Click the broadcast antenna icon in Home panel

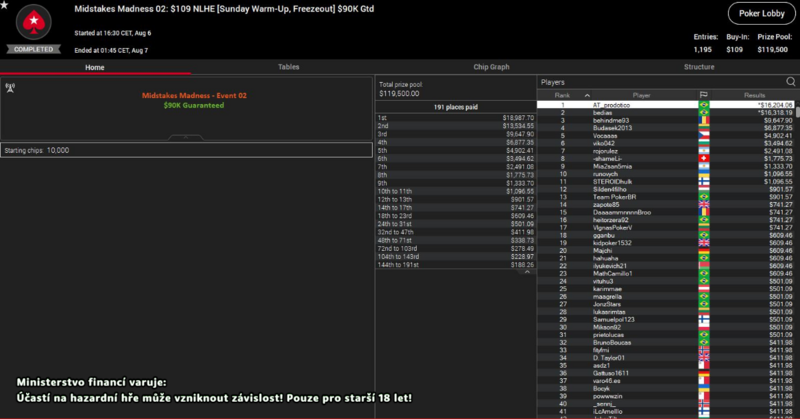(x=10, y=87)
